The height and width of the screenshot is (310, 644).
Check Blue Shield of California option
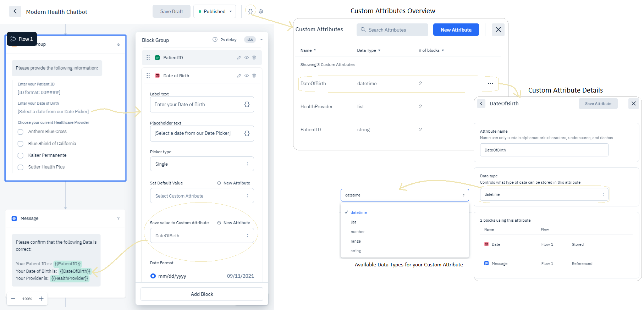click(x=21, y=144)
